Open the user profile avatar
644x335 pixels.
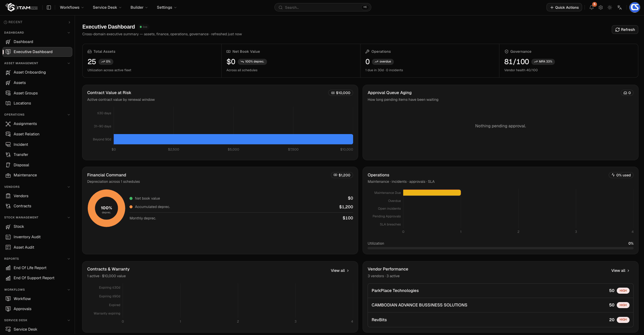pos(635,7)
